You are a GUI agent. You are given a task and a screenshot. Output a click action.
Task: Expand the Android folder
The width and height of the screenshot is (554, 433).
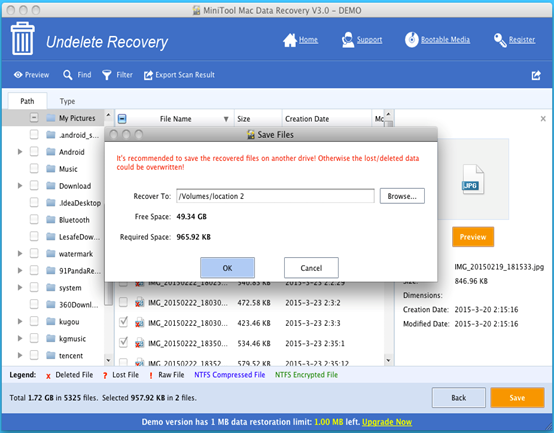click(20, 152)
